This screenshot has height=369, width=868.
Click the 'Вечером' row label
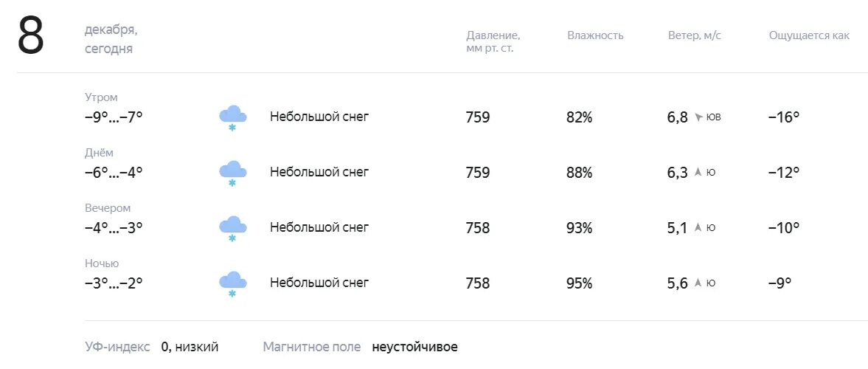pyautogui.click(x=108, y=208)
